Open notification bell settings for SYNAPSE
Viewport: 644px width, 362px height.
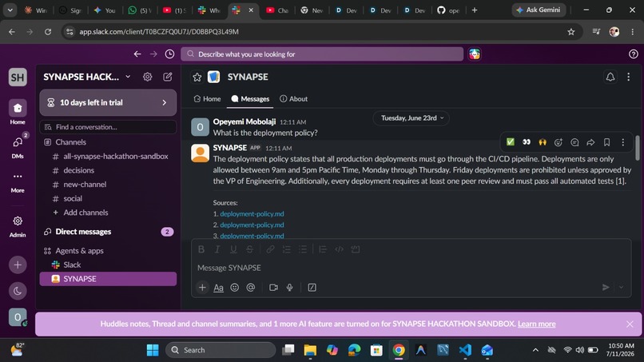coord(610,77)
